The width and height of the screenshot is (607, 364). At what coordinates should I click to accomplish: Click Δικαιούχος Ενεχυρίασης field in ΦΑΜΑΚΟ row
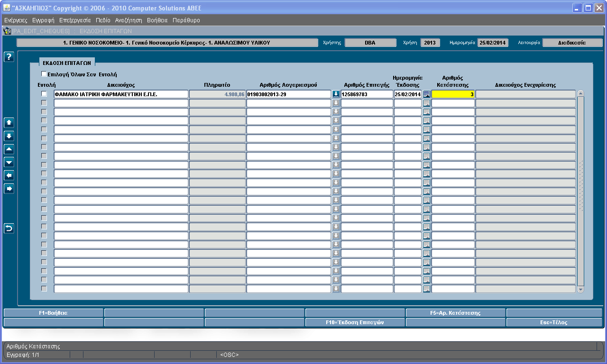point(526,94)
